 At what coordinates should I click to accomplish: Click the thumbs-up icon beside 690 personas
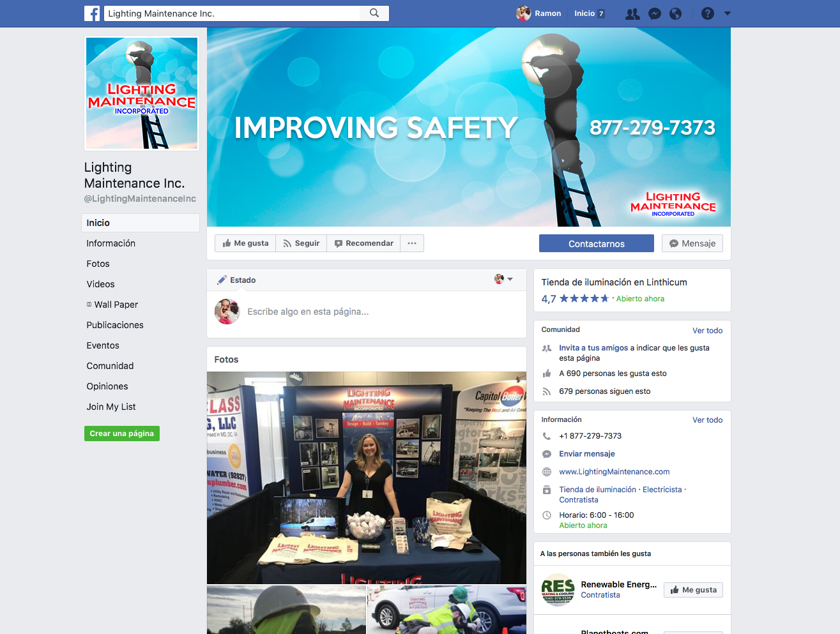coord(547,374)
